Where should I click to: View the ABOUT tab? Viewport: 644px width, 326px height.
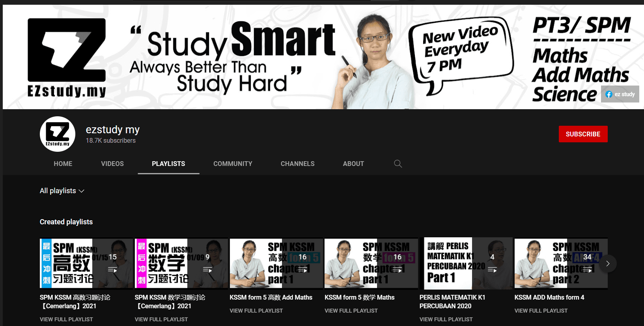[353, 164]
